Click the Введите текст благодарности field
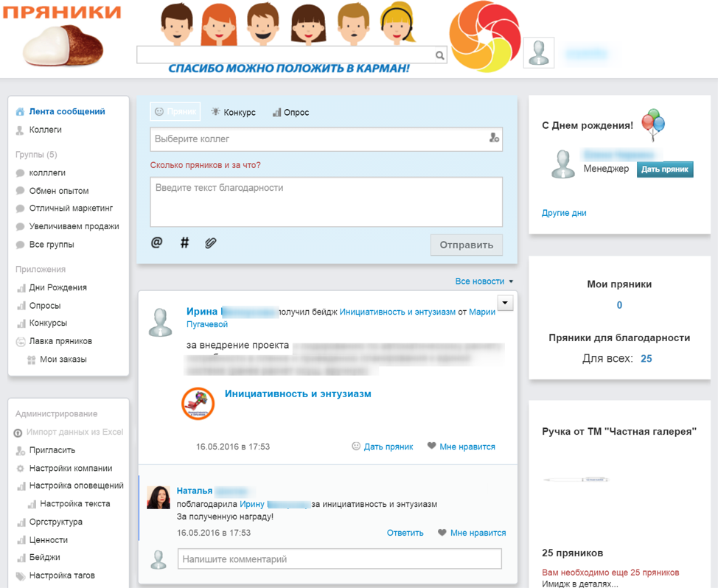 tap(326, 202)
